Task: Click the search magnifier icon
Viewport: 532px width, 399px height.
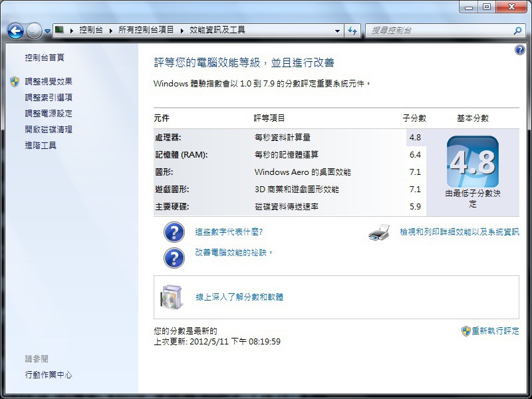Action: pyautogui.click(x=517, y=31)
